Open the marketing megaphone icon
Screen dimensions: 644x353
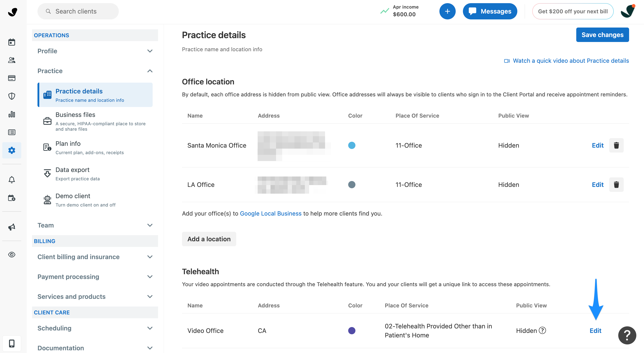point(12,227)
